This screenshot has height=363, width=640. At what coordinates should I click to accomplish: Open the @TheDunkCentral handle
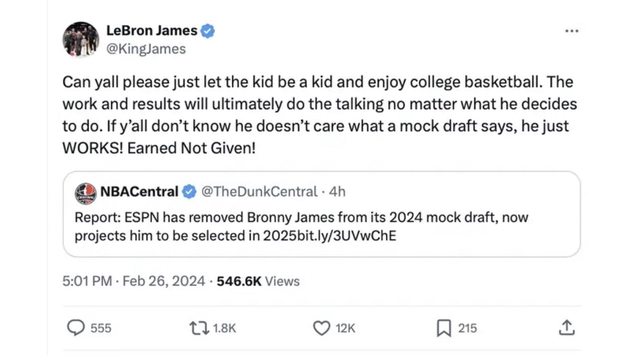coord(259,192)
